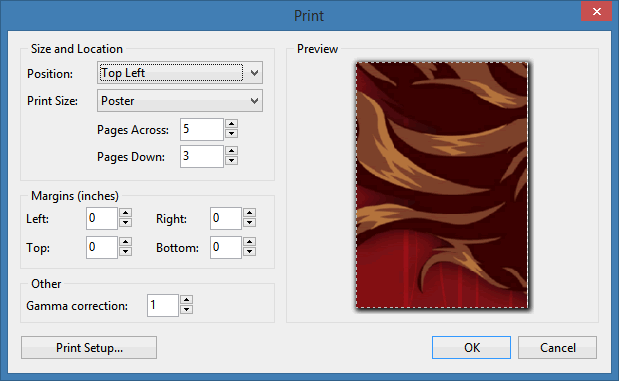This screenshot has width=619, height=381.
Task: Increase Pages Down with up arrow
Action: 231,151
